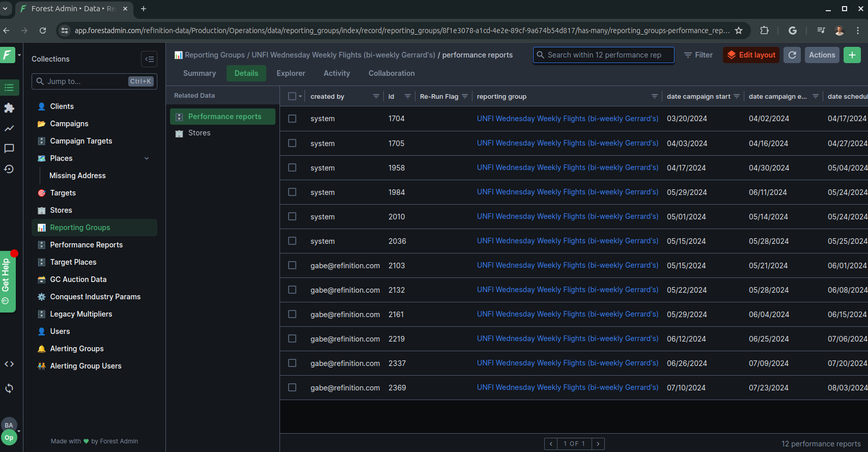
Task: Open the browser profile avatar
Action: 839,31
